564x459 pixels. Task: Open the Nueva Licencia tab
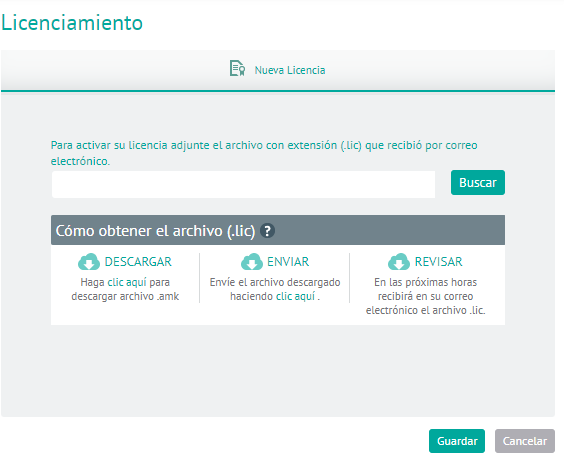coord(278,69)
